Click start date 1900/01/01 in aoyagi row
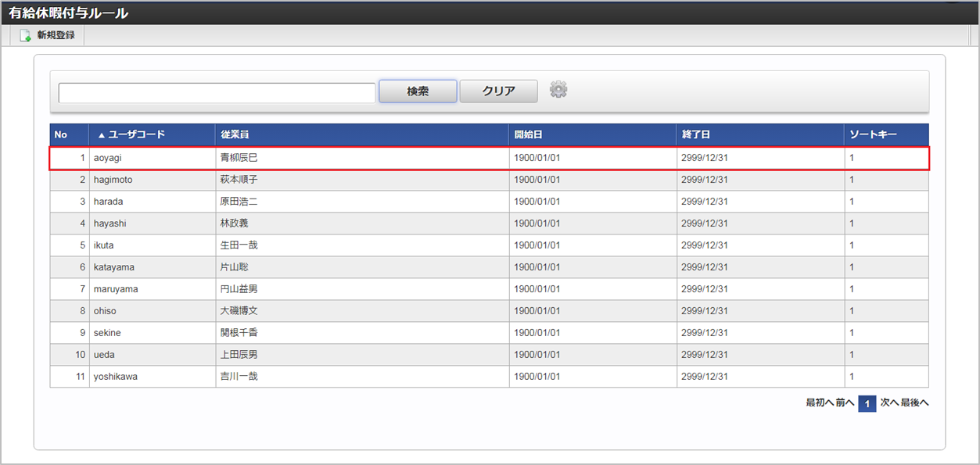Screen dimensions: 980x465 coord(537,158)
